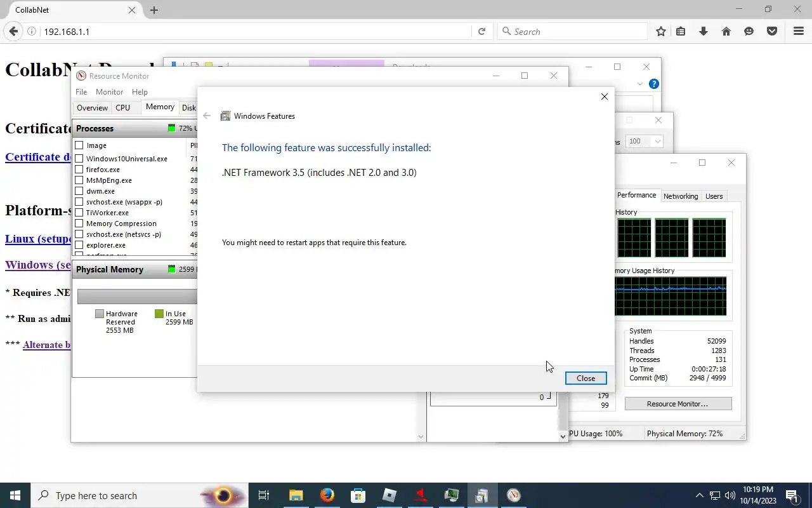This screenshot has height=508, width=812.
Task: Close the Windows Features dialog via Close button
Action: pyautogui.click(x=586, y=378)
